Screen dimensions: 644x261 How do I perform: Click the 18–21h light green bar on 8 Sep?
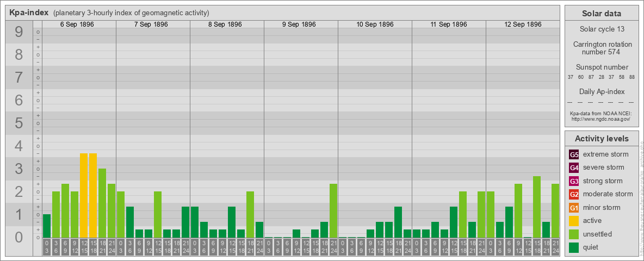(x=250, y=215)
